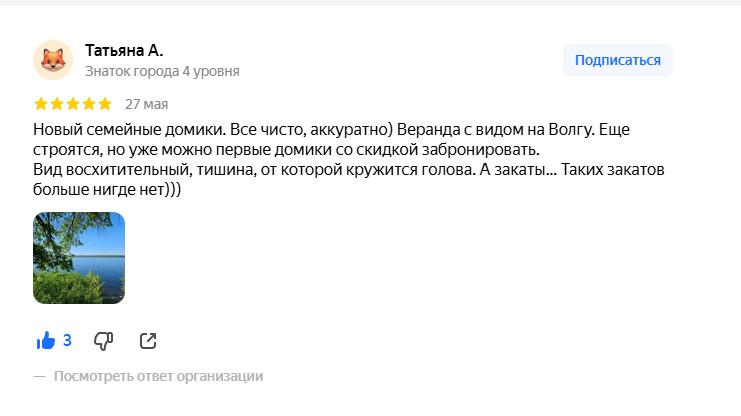Screen dimensions: 741x416
Task: Click the fourth yellow rating star
Action: click(89, 104)
